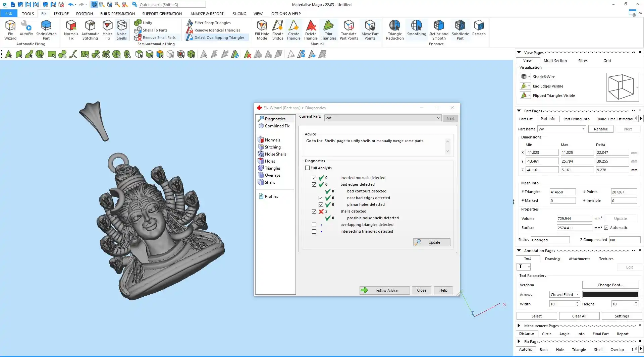
Task: Check overlapping triangles detected option
Action: click(x=314, y=225)
